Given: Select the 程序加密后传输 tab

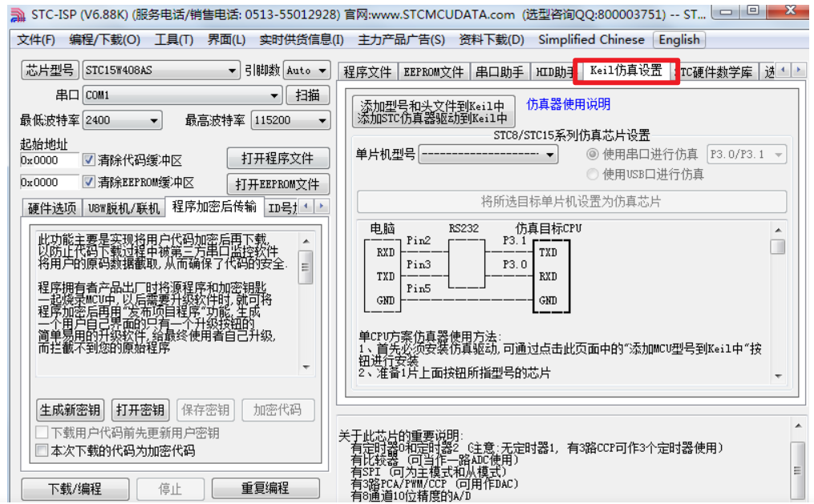Looking at the screenshot, I should (214, 207).
